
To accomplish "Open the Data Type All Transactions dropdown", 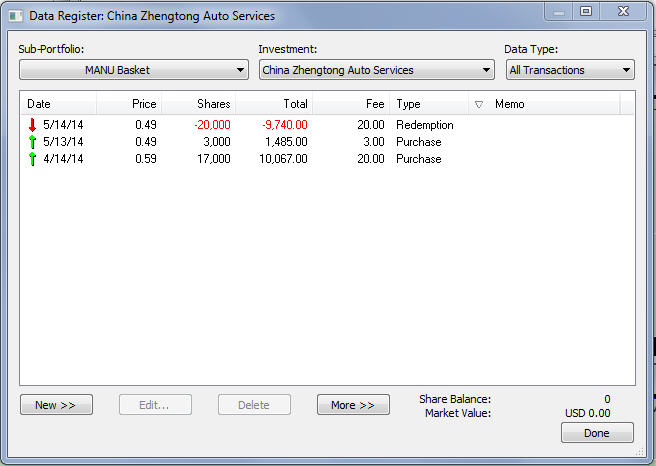I will 570,70.
